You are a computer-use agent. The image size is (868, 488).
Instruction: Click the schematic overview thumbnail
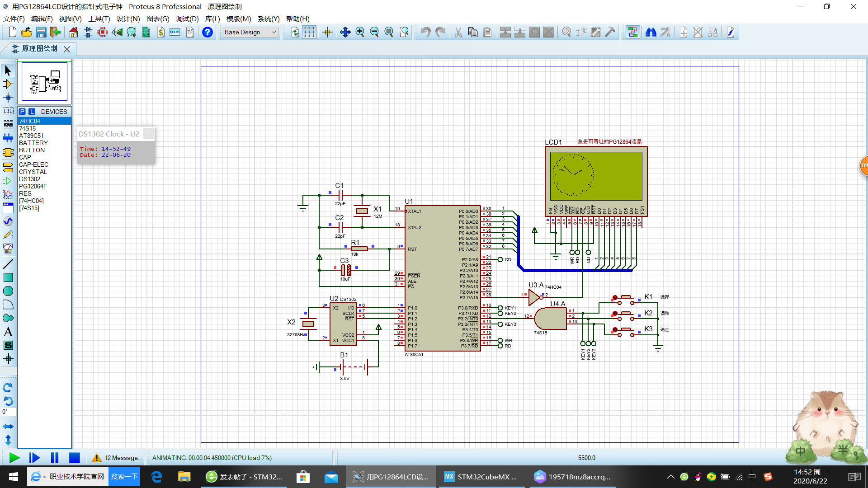(x=45, y=82)
